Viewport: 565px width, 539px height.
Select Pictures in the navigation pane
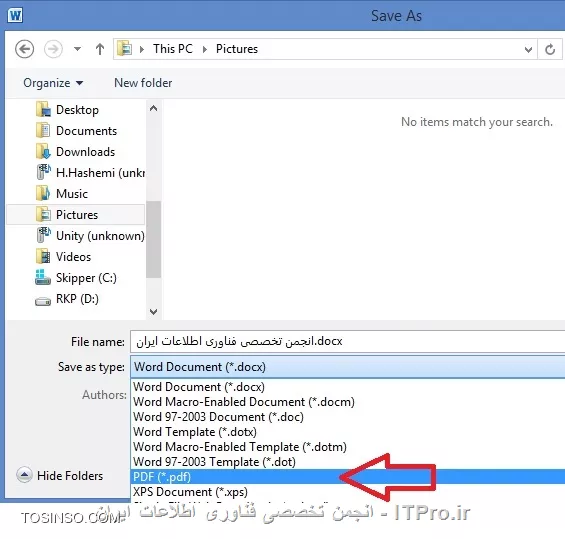76,215
